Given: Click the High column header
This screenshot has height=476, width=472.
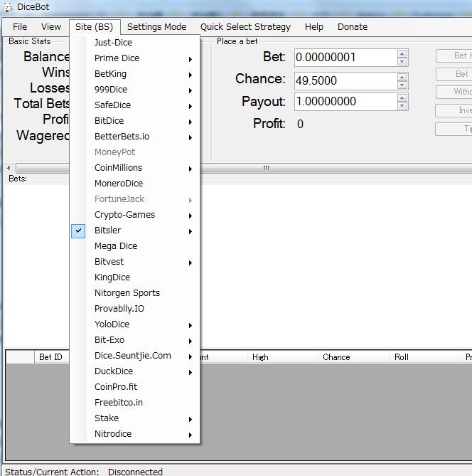Looking at the screenshot, I should tap(260, 357).
